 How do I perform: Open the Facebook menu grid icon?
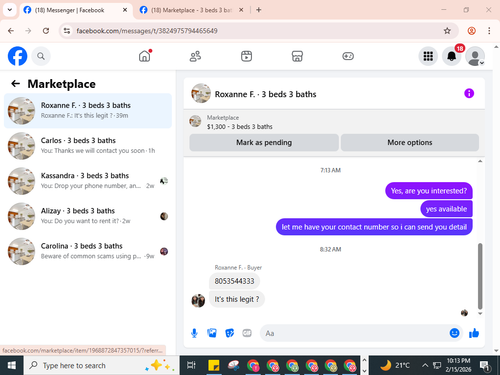428,56
